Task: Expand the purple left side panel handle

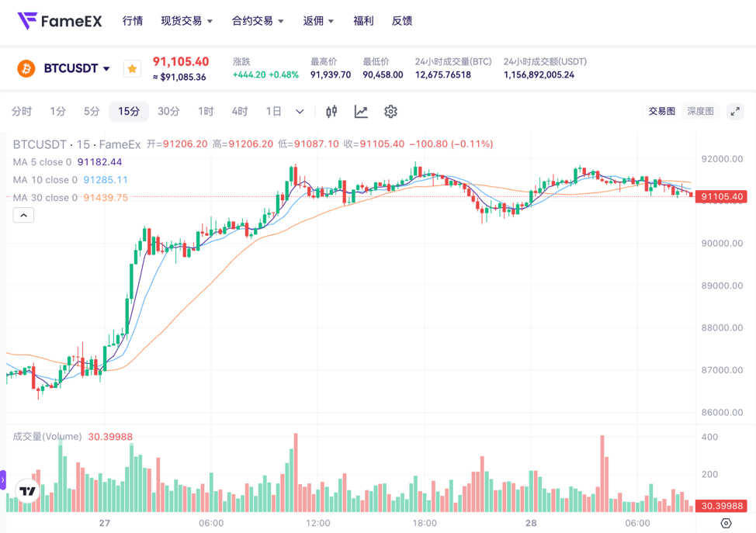Action: 3,481
